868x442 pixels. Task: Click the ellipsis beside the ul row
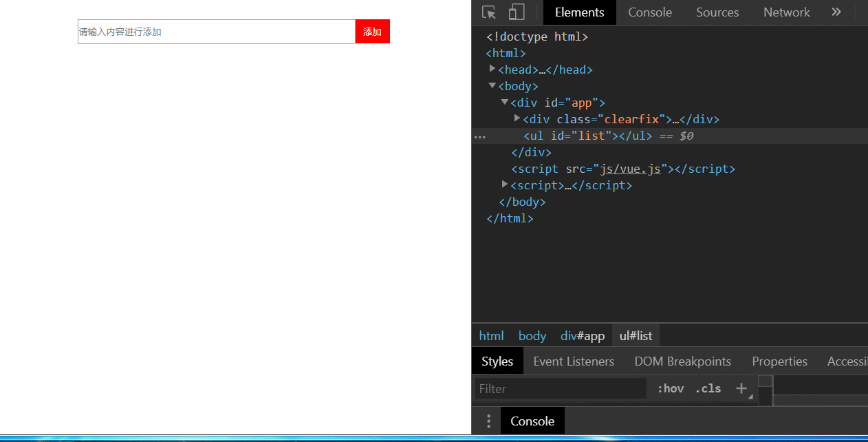480,136
